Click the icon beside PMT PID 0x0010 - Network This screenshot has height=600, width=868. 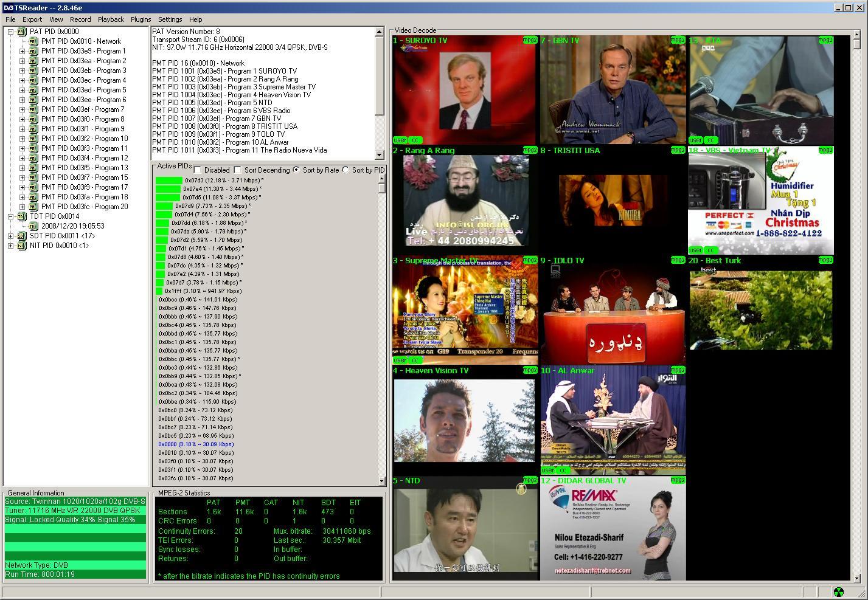[x=33, y=41]
